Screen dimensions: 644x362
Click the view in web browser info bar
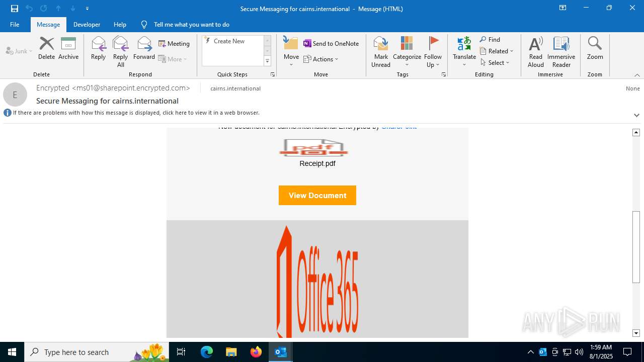click(136, 113)
